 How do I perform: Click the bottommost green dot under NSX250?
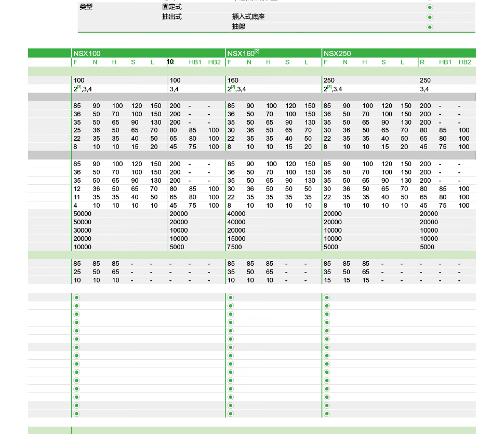(327, 414)
